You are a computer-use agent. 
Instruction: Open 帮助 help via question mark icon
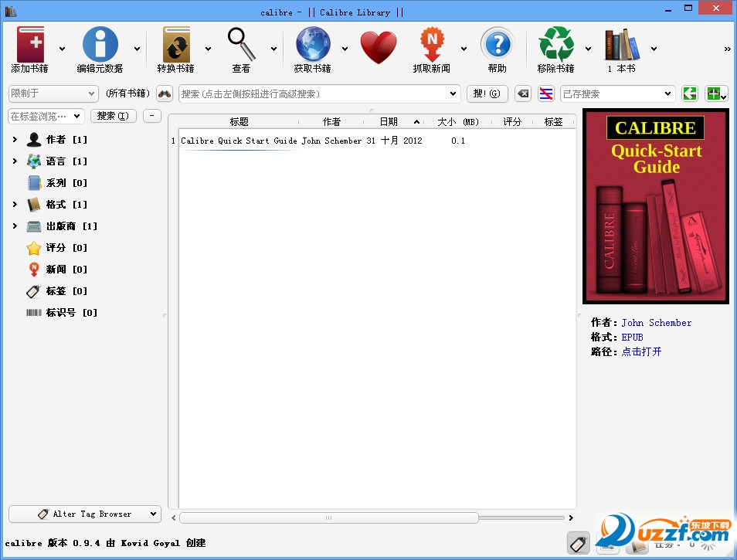[498, 45]
